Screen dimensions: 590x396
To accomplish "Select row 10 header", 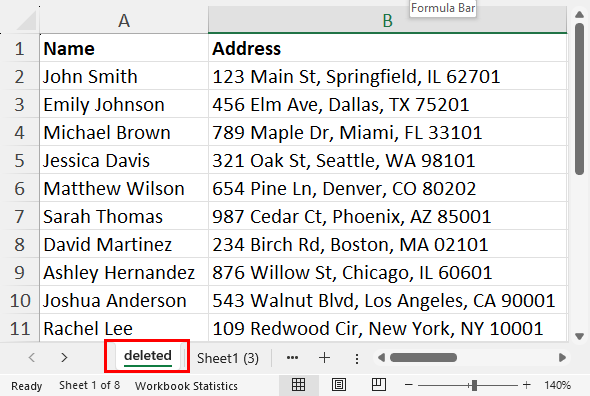I will click(20, 300).
